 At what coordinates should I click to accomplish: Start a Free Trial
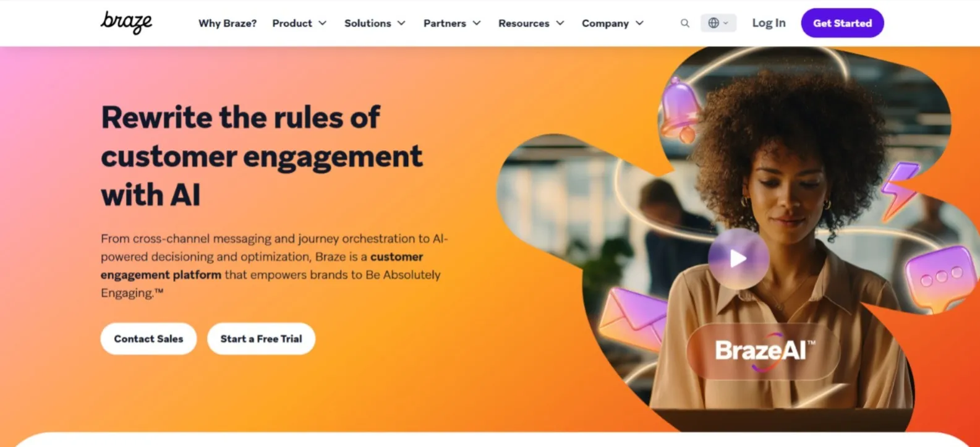pos(261,339)
